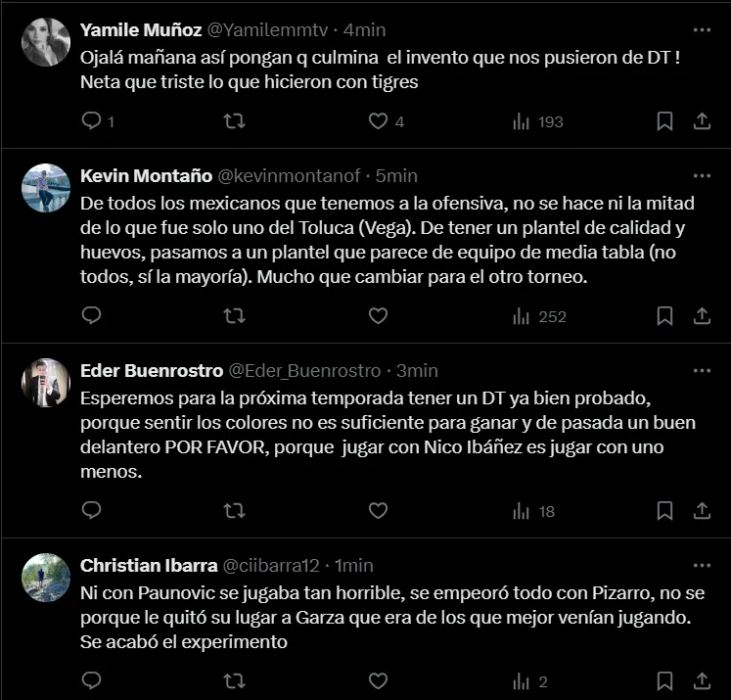This screenshot has width=731, height=700.
Task: Like Yamile Muñoz's tweet about Tigres
Action: (x=378, y=121)
